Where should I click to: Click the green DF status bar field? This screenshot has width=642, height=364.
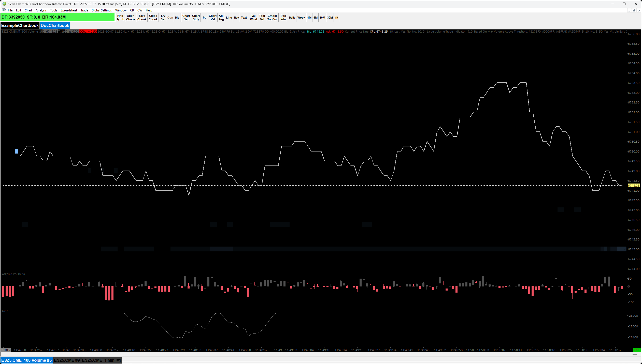[57, 17]
